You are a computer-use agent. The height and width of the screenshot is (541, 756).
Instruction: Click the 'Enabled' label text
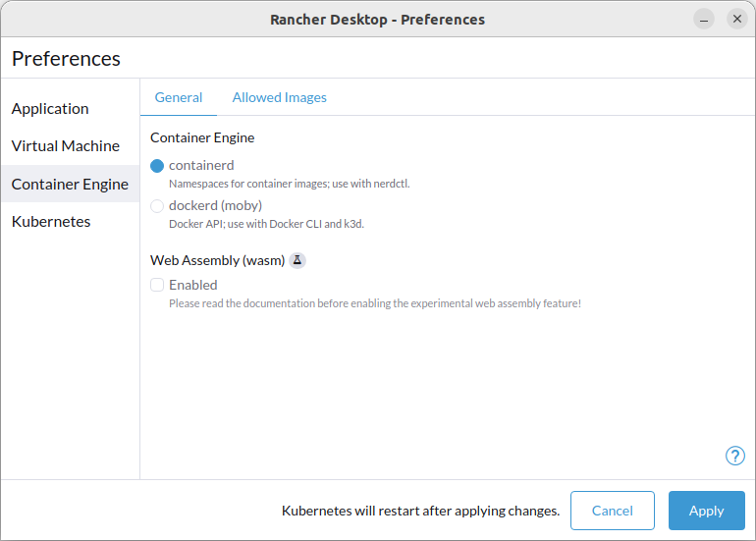pos(193,285)
